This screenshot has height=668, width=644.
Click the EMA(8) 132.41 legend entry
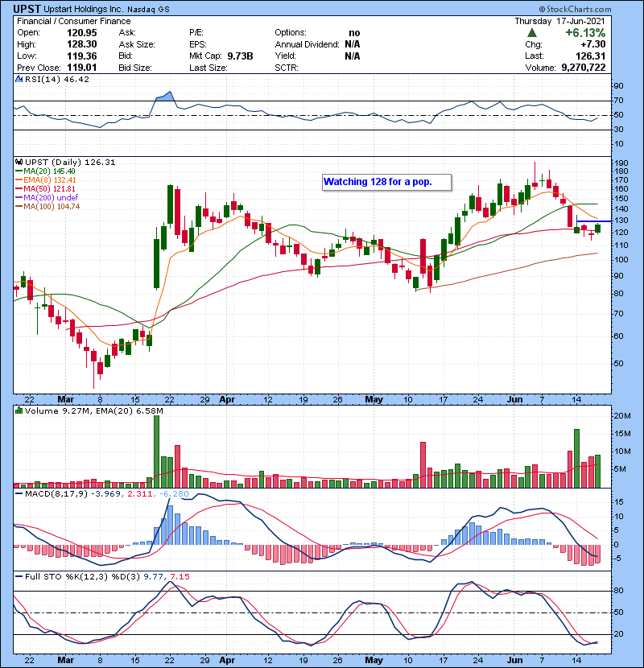click(x=46, y=179)
